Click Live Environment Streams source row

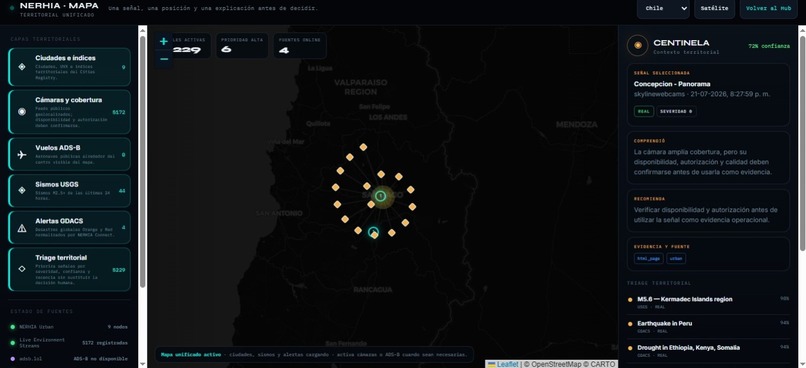pyautogui.click(x=69, y=342)
